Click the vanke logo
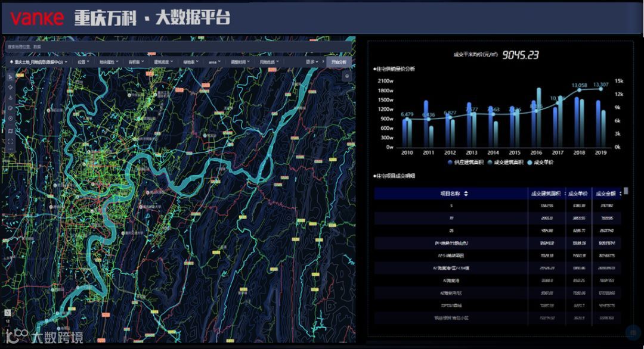This screenshot has width=644, height=349. pyautogui.click(x=37, y=18)
